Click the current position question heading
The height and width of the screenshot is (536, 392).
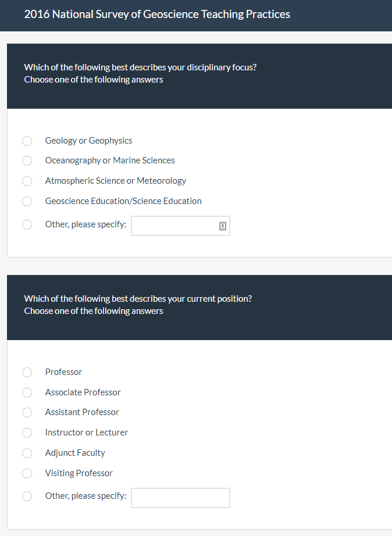tap(138, 299)
